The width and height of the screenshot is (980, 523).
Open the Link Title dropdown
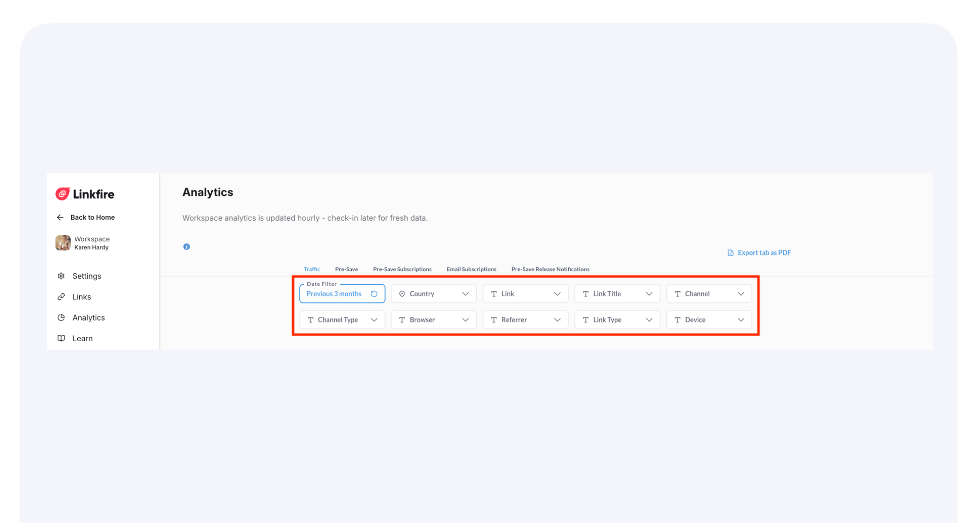[x=616, y=294]
